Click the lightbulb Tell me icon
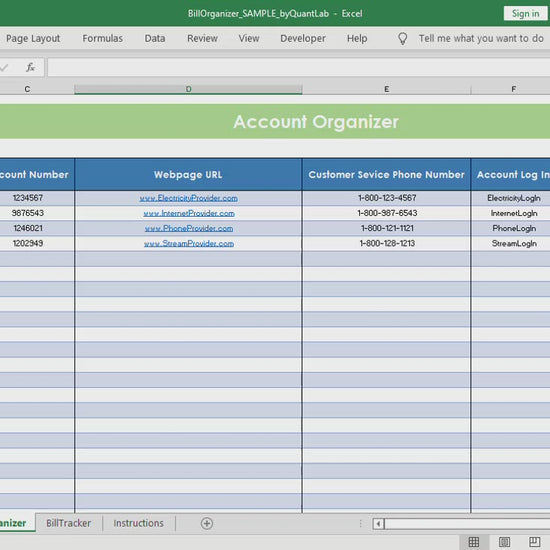 [403, 38]
